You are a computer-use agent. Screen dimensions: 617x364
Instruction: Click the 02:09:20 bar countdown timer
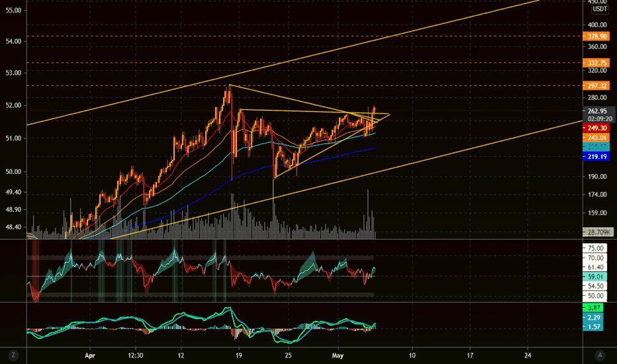[600, 119]
